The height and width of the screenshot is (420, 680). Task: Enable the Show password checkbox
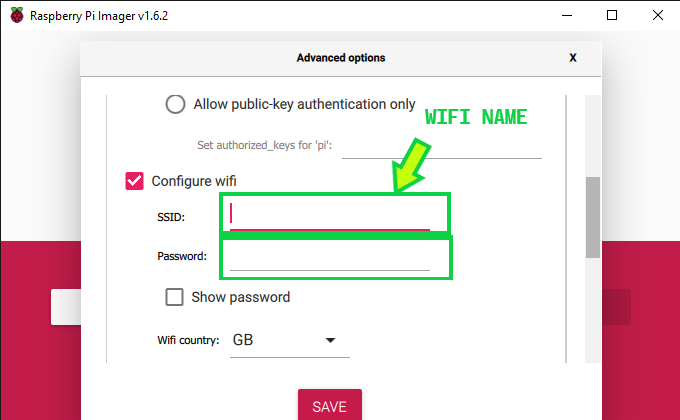tap(174, 297)
